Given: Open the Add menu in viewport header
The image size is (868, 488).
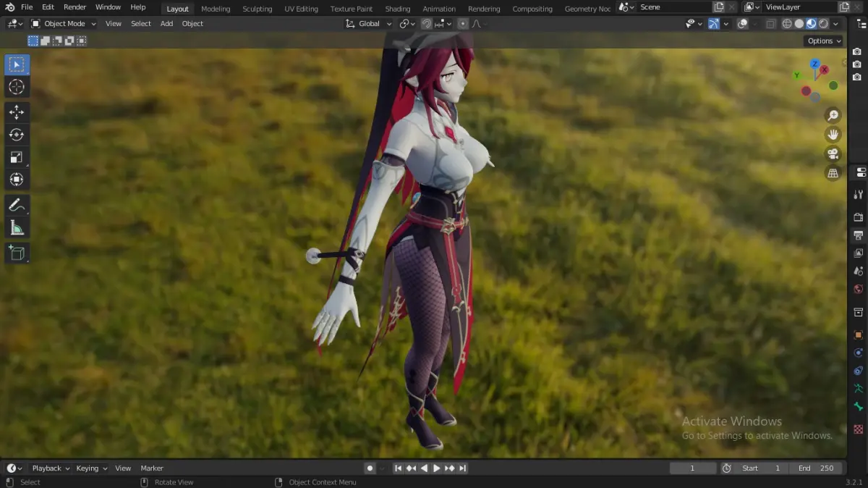Looking at the screenshot, I should pos(166,23).
